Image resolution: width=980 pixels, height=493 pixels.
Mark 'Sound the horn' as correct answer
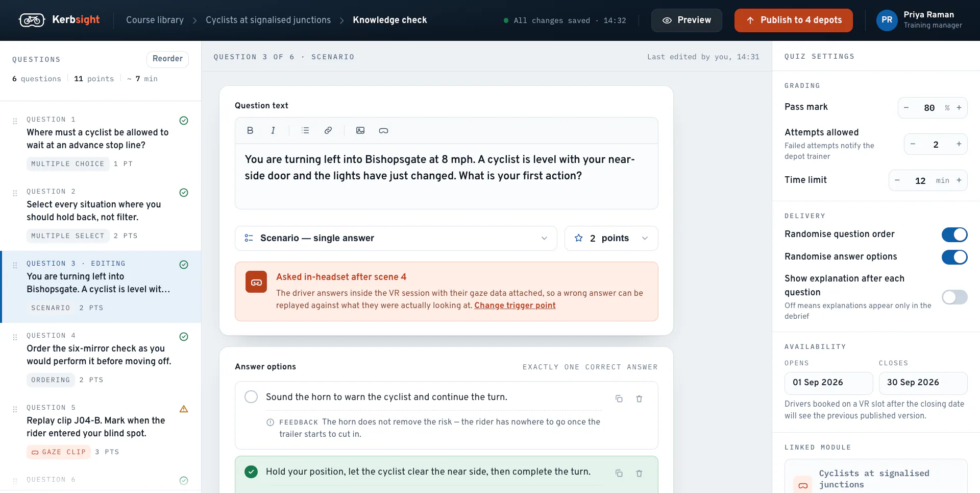tap(251, 397)
